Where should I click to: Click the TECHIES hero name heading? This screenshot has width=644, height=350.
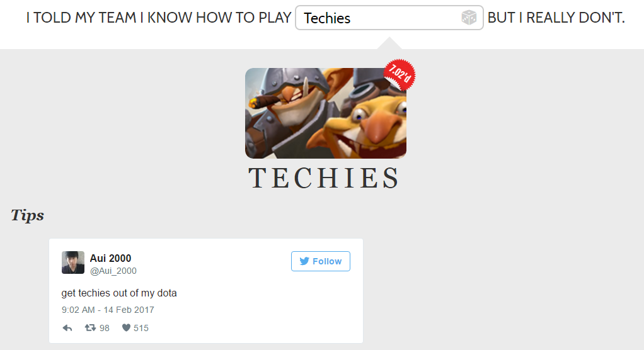point(324,178)
